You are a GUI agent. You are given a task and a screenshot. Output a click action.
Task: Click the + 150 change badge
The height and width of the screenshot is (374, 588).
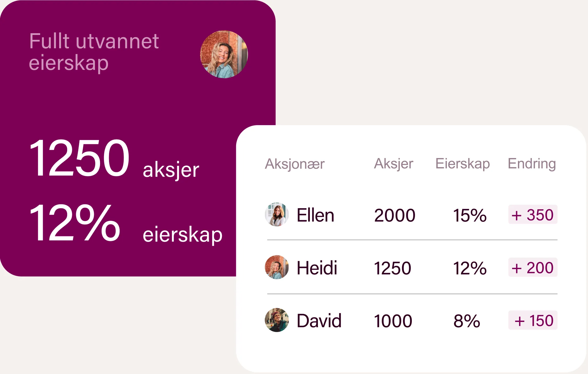(533, 320)
